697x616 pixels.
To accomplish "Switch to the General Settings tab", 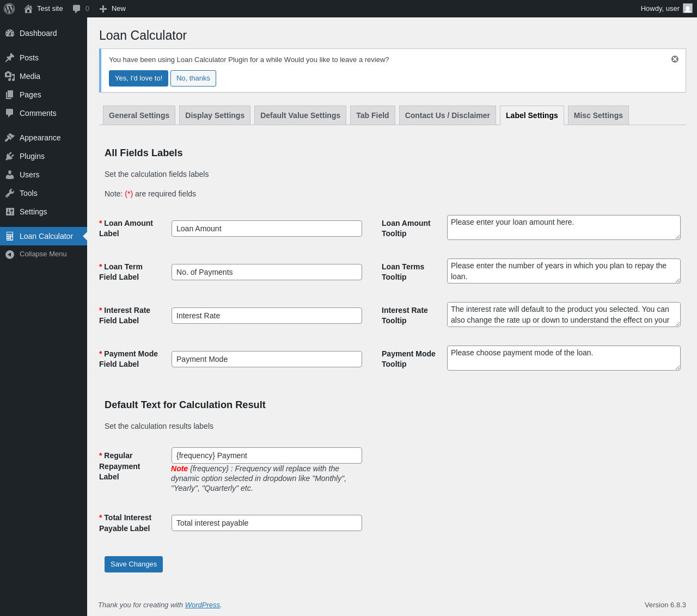I will point(139,115).
